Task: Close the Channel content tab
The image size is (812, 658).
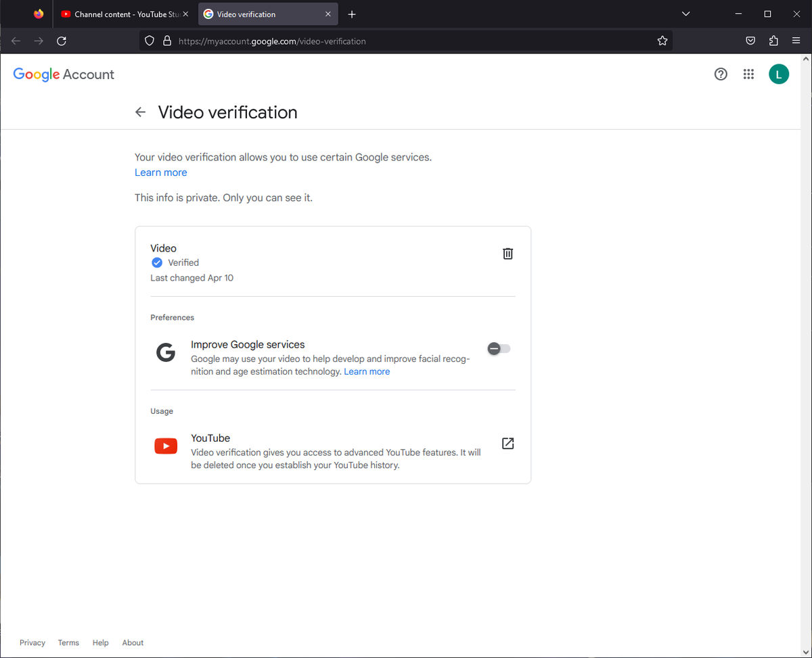Action: (x=185, y=14)
